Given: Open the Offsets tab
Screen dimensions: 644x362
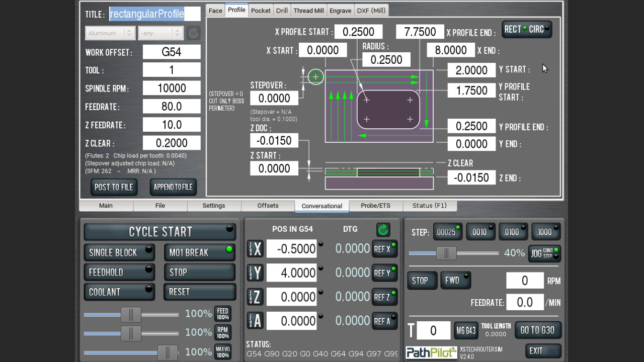Looking at the screenshot, I should 268,206.
